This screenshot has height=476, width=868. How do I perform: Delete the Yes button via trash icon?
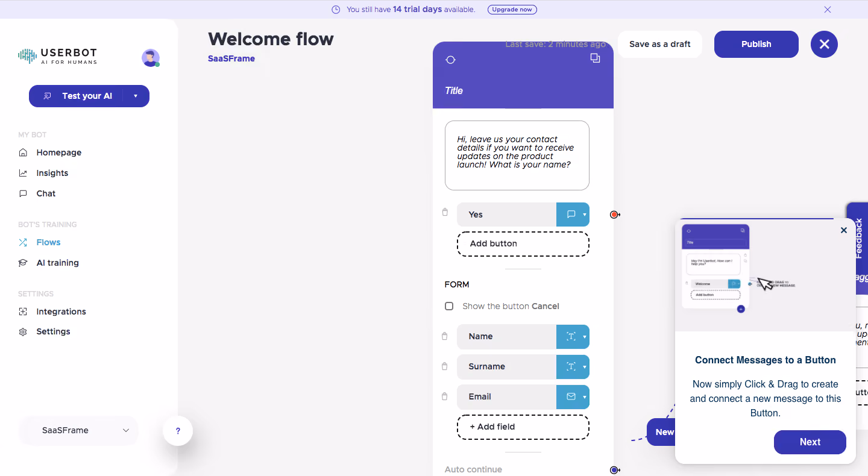click(x=445, y=212)
